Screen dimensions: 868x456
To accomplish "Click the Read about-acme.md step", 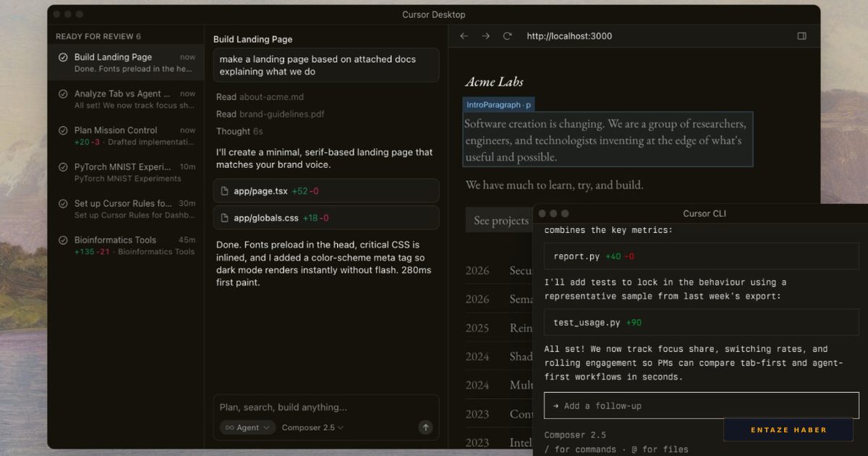I will point(260,97).
